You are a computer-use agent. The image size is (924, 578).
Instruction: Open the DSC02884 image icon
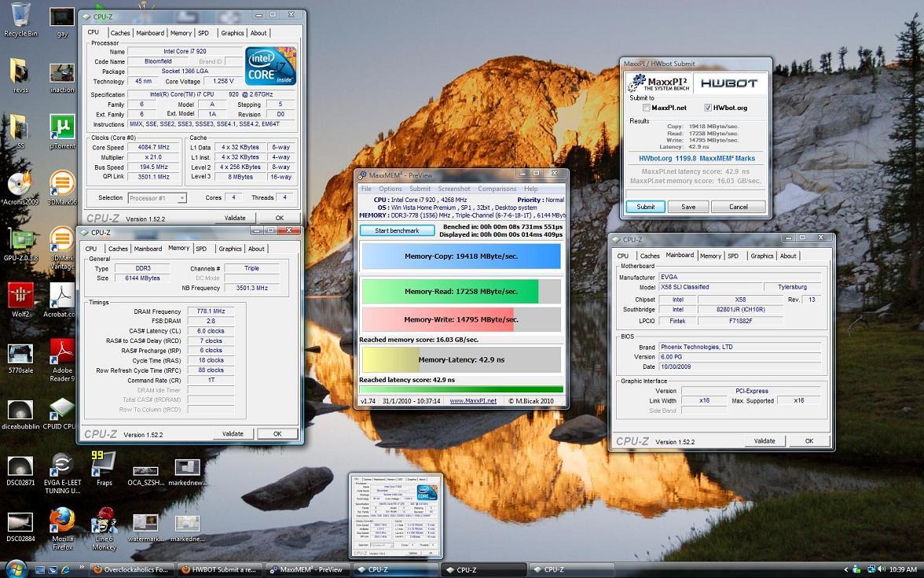click(x=20, y=526)
